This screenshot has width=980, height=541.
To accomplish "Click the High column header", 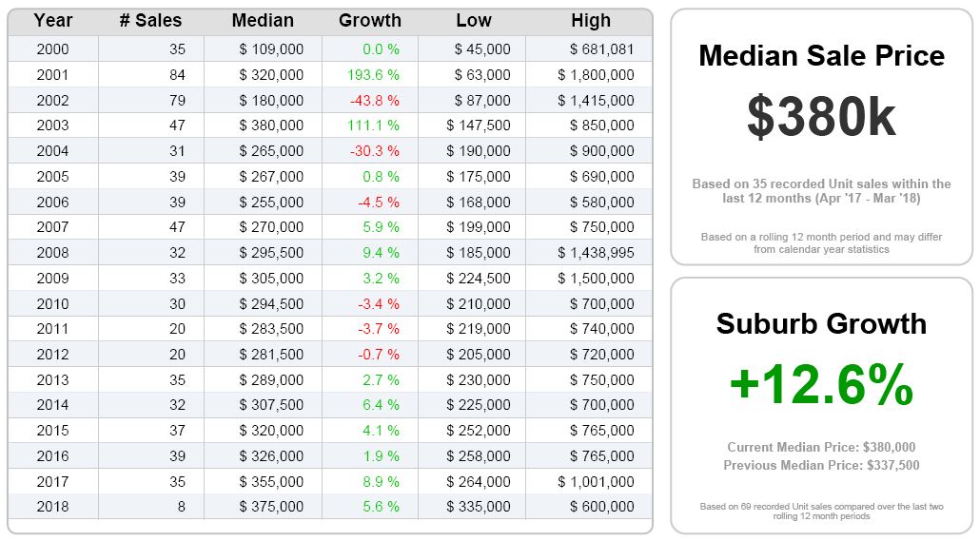I will (x=591, y=21).
